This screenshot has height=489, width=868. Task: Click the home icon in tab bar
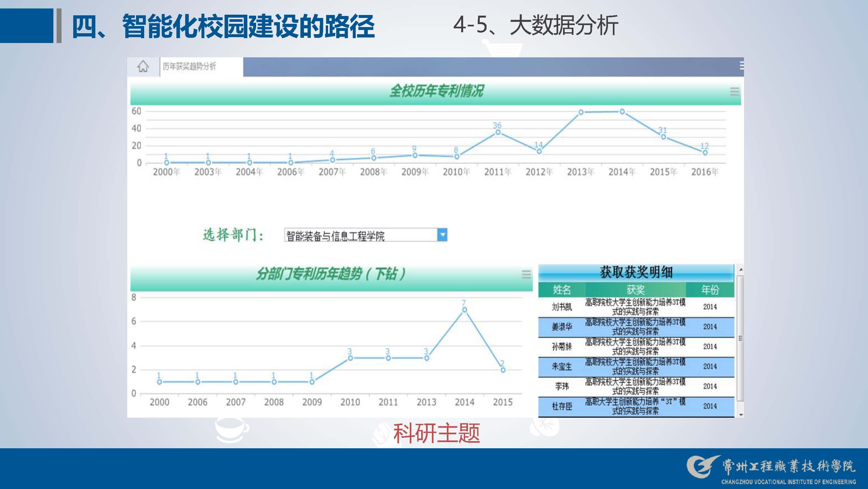click(143, 66)
